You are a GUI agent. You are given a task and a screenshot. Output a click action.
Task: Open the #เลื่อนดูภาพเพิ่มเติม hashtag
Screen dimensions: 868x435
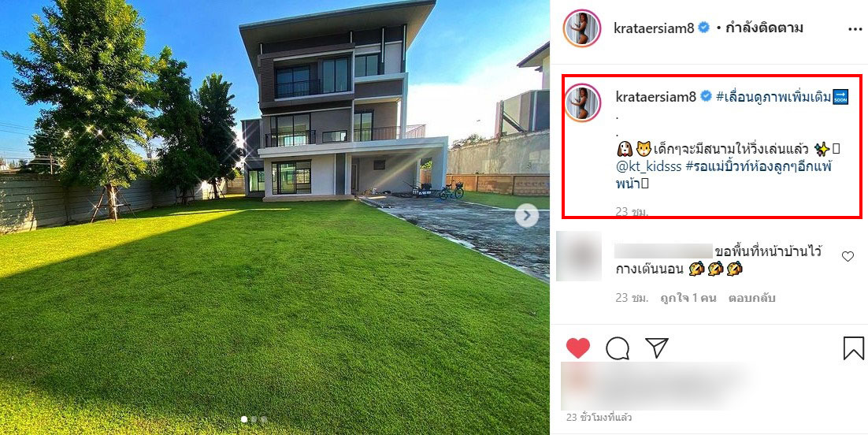(x=773, y=97)
